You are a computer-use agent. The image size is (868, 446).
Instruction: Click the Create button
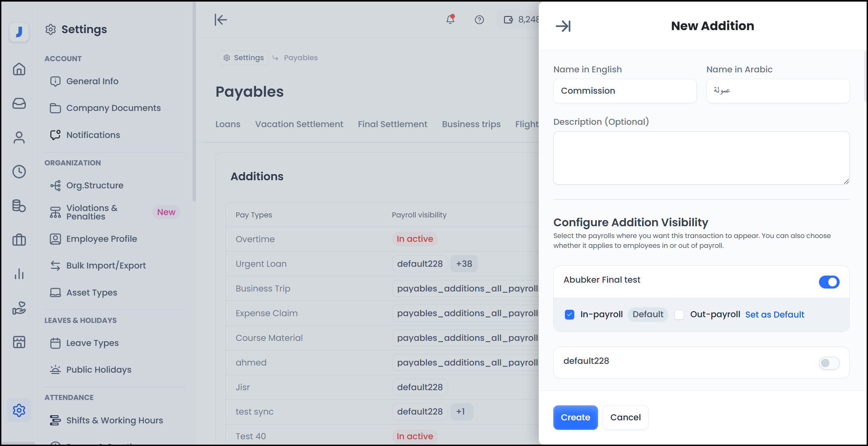pyautogui.click(x=575, y=417)
